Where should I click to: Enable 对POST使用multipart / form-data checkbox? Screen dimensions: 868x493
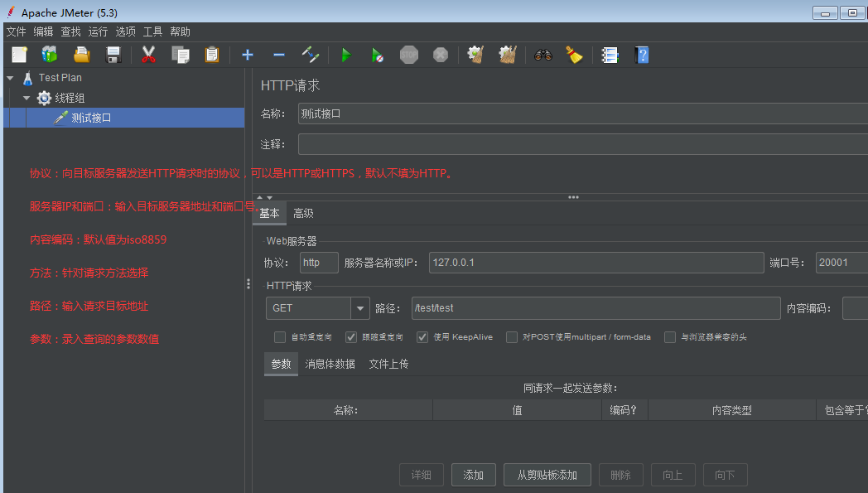pyautogui.click(x=512, y=336)
